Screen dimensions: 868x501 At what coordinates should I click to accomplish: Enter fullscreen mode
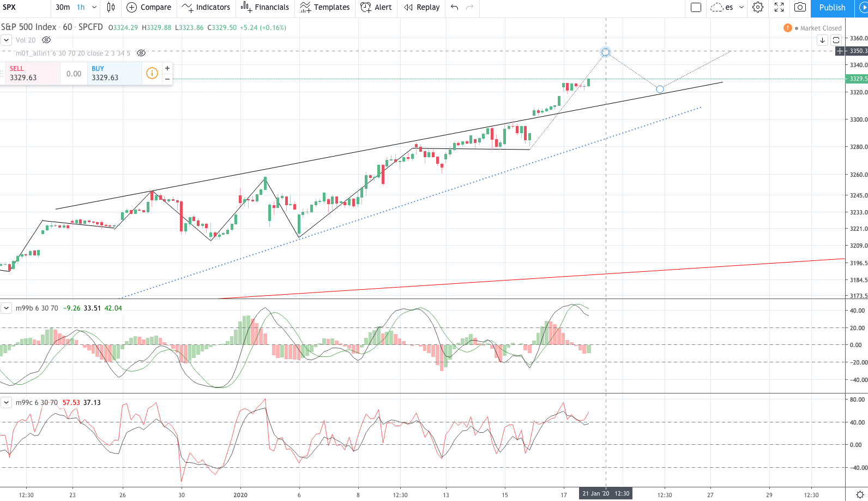point(779,7)
